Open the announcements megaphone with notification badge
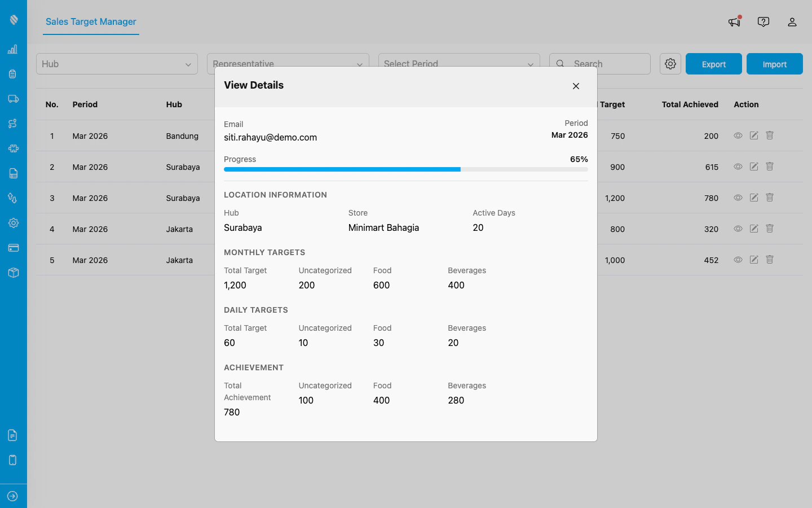Viewport: 812px width, 508px height. (x=734, y=21)
